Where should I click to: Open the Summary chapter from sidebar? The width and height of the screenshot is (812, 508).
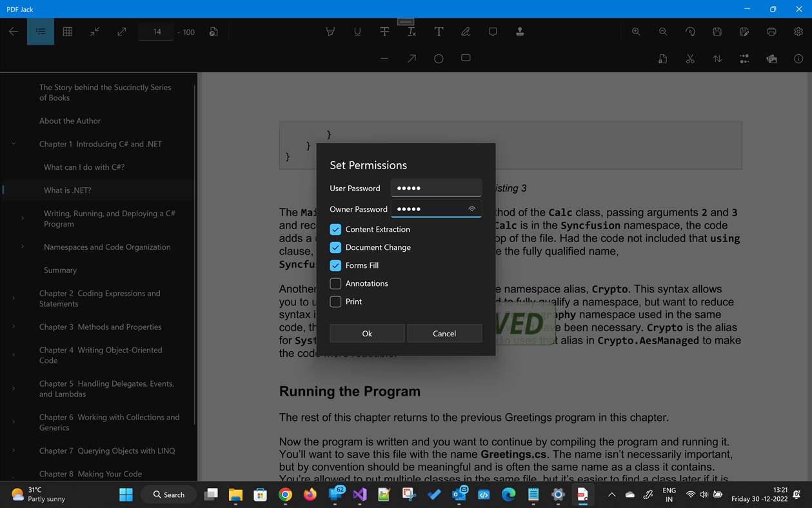(60, 270)
